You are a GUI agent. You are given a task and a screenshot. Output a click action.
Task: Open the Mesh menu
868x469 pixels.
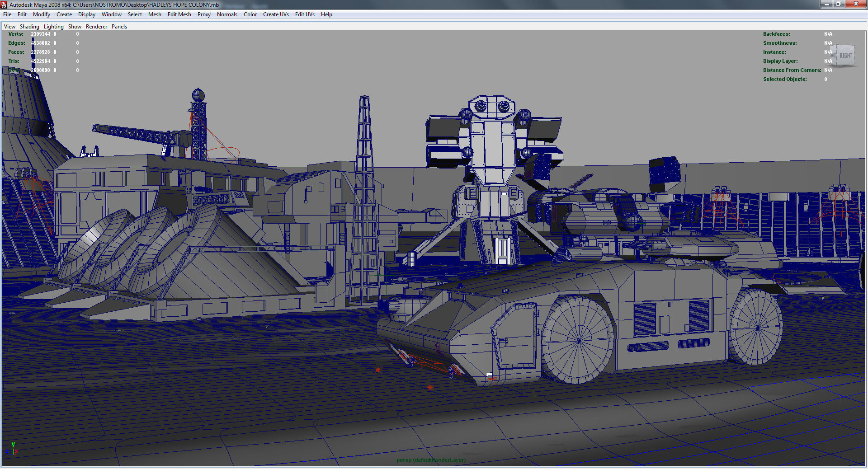[x=155, y=14]
